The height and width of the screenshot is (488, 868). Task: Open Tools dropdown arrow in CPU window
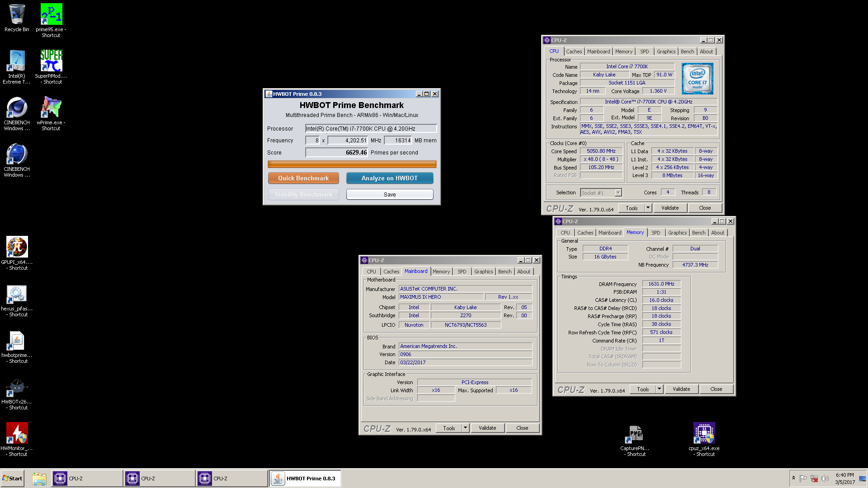(648, 208)
